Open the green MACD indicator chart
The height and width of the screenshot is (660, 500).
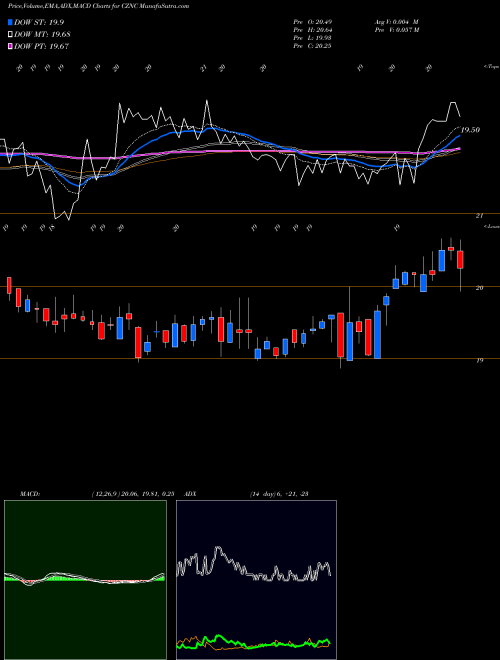pos(85,580)
